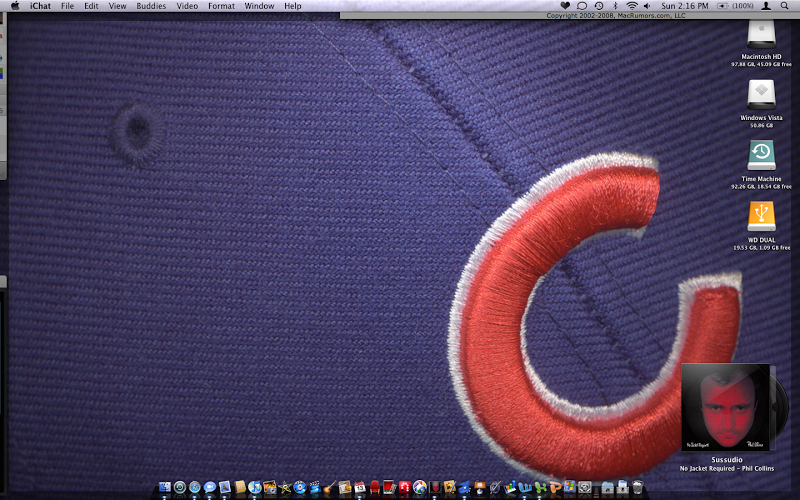Open the iChat application menu
This screenshot has height=500, width=800.
click(x=40, y=6)
